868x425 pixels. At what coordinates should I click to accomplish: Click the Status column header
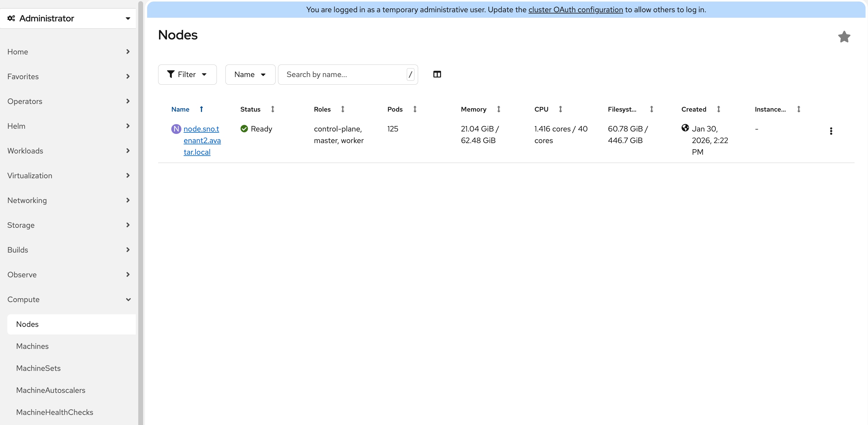[250, 109]
